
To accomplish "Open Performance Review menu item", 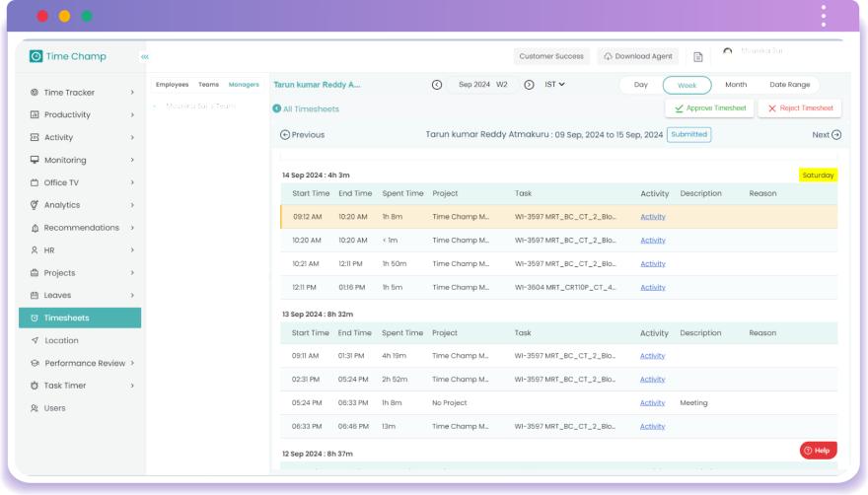I will pos(85,363).
